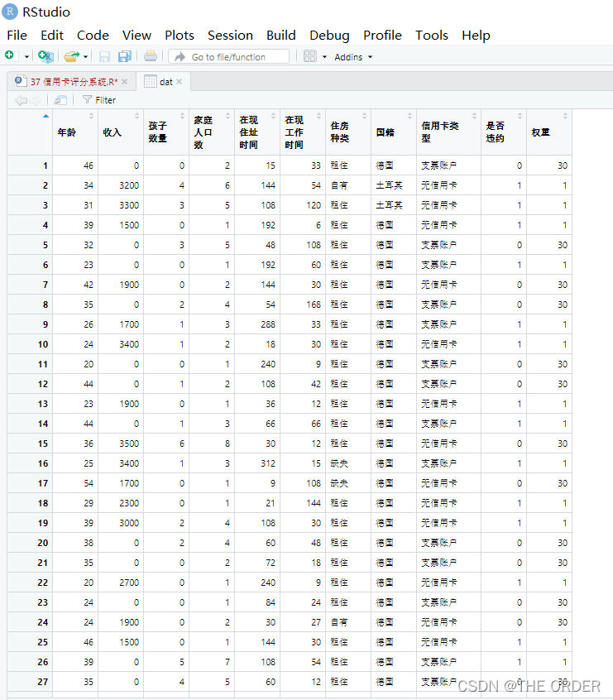Close the 37 信用卡评分系统.R tab
The width and height of the screenshot is (613, 700).
[x=125, y=82]
